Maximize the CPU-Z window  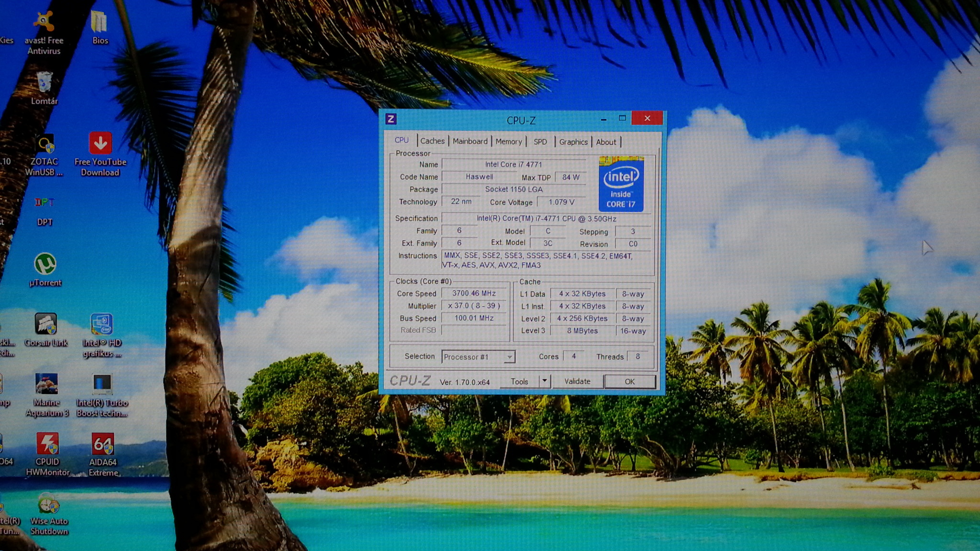[622, 118]
